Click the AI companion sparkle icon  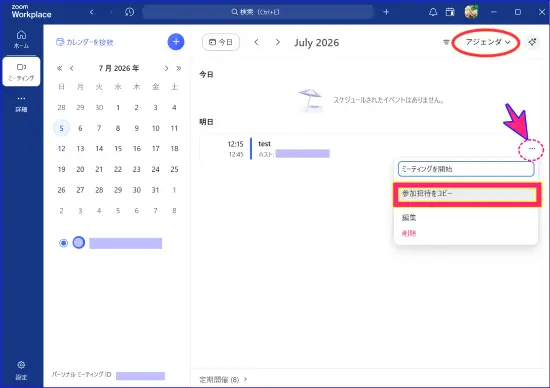[x=532, y=42]
